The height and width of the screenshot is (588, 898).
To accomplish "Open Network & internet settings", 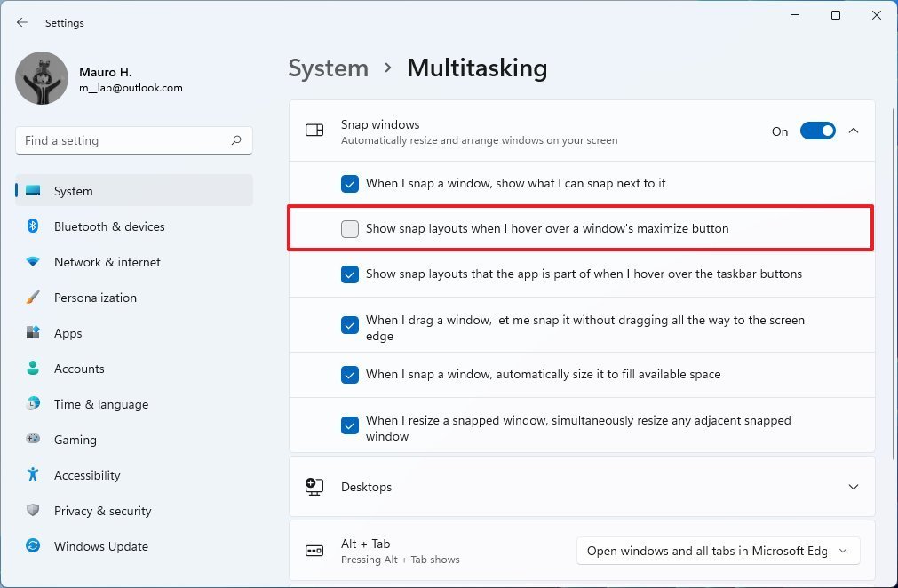I will pyautogui.click(x=107, y=262).
